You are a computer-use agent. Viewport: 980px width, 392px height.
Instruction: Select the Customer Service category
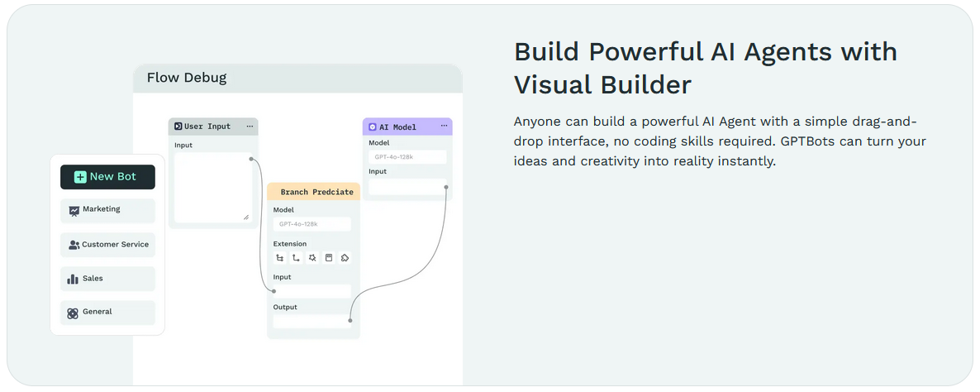107,245
